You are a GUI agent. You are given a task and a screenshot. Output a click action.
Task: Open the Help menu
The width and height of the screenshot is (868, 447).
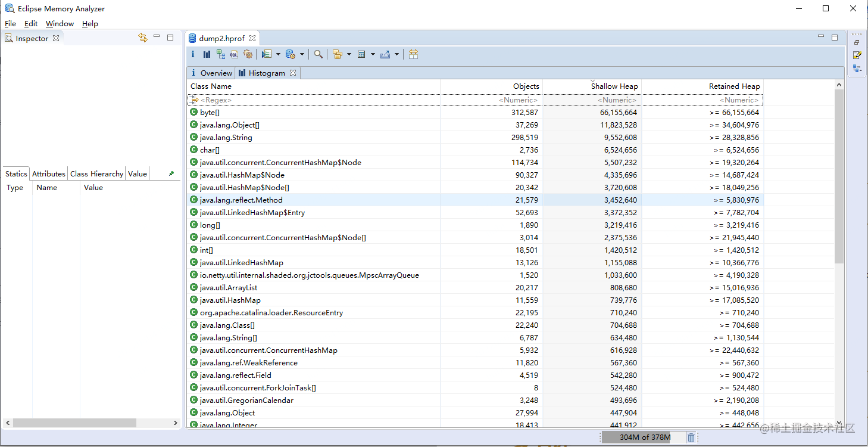click(90, 24)
